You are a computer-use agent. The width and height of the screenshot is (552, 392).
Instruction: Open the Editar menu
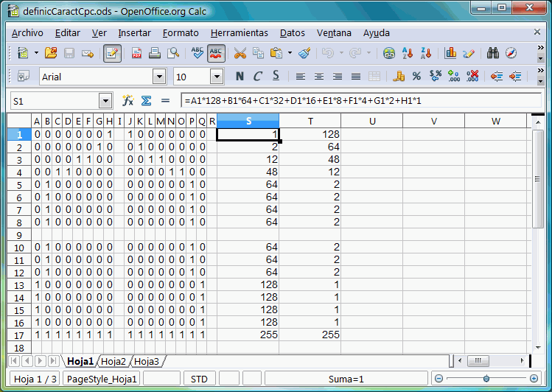68,33
